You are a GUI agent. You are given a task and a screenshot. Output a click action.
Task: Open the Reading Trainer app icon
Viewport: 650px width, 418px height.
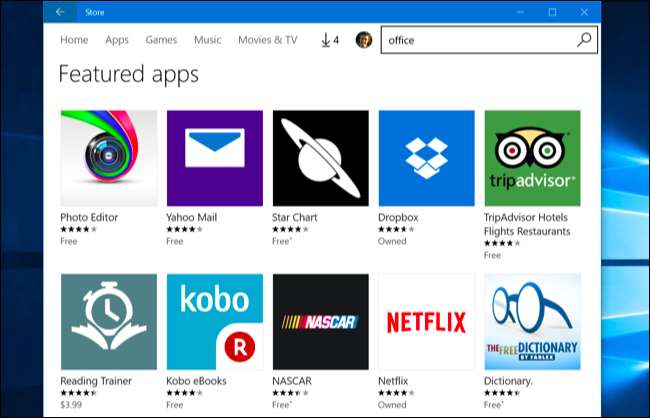[108, 321]
